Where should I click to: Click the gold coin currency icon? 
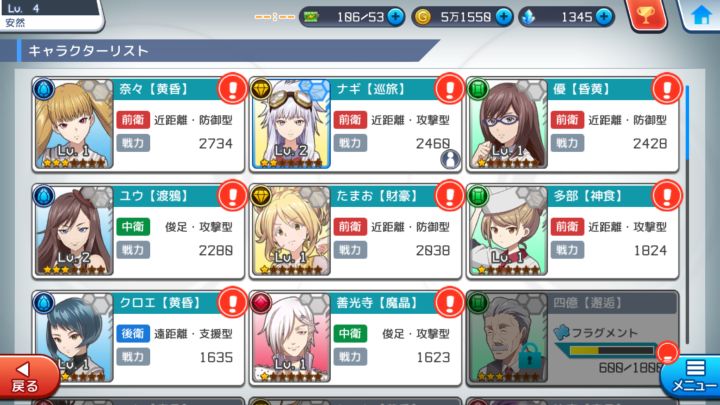[422, 17]
